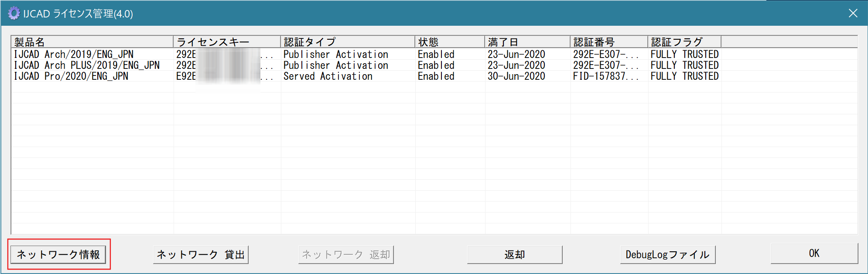Click FULLY TRUSTED flag in Arch/2019 row
The width and height of the screenshot is (868, 274).
[x=684, y=54]
